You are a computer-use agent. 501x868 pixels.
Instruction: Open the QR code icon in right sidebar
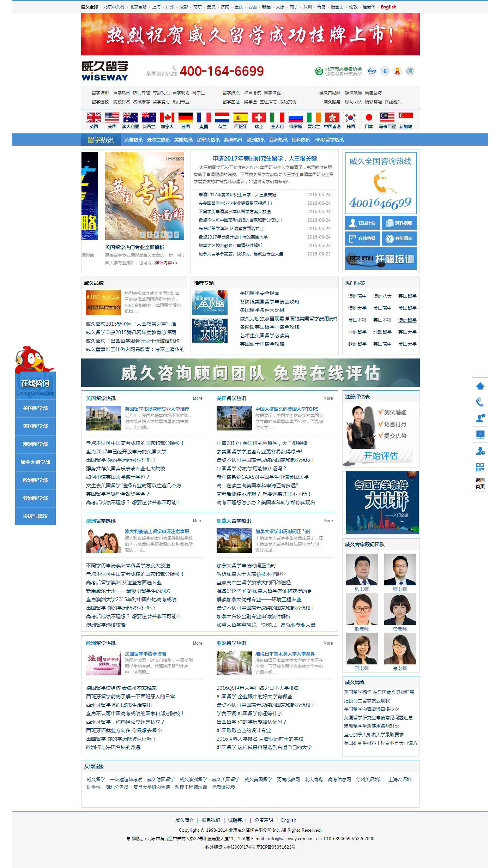[480, 467]
